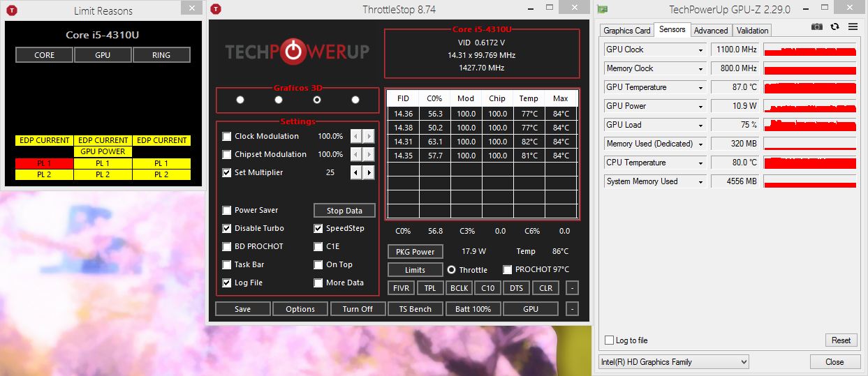Enable More Data checkbox
868x376 pixels.
(x=318, y=283)
